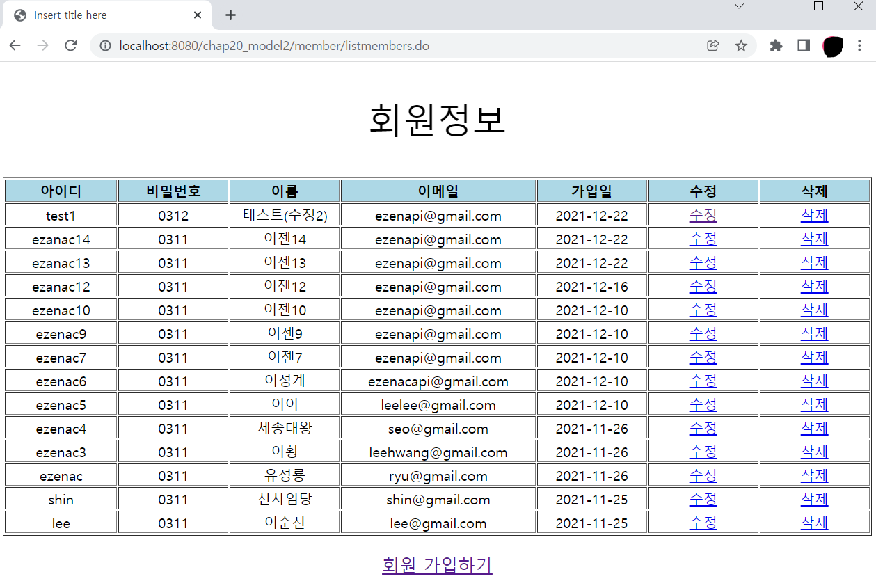Click the browser forward arrow
This screenshot has height=588, width=876.
coord(42,46)
